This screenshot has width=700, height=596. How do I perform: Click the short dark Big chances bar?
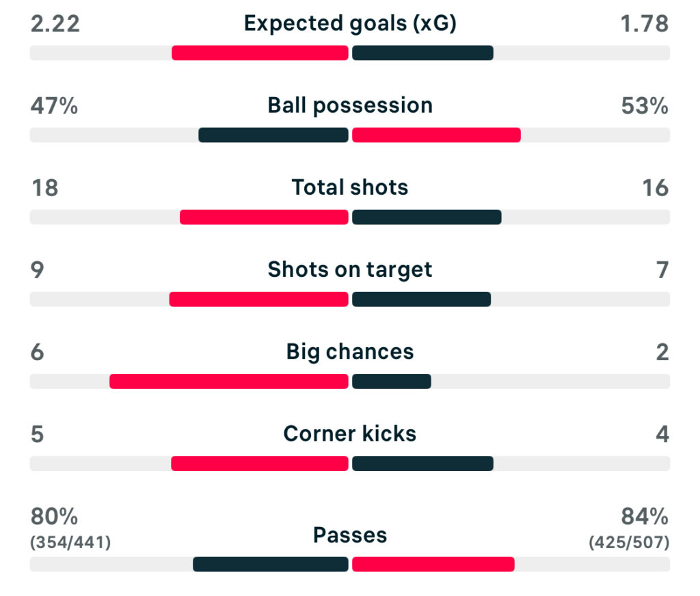391,381
